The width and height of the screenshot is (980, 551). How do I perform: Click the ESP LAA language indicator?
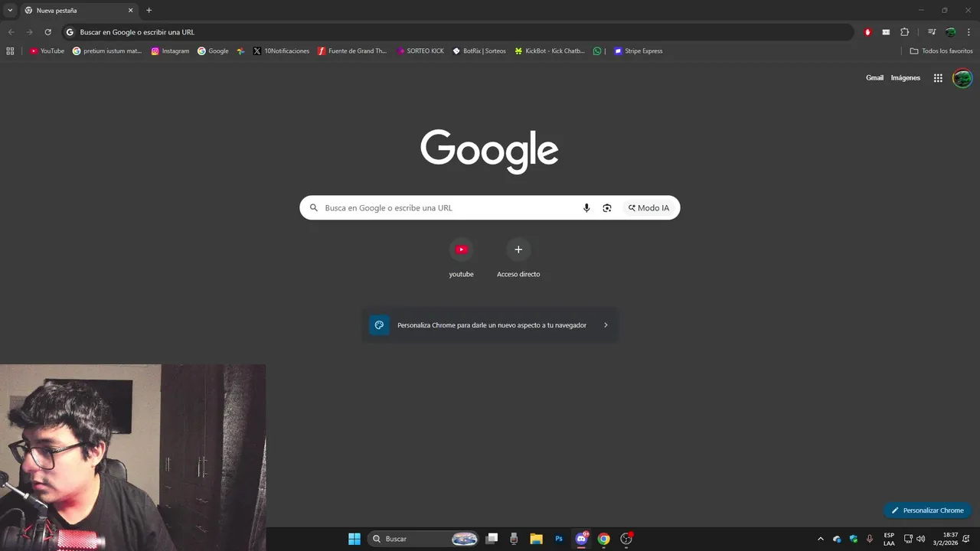(889, 539)
